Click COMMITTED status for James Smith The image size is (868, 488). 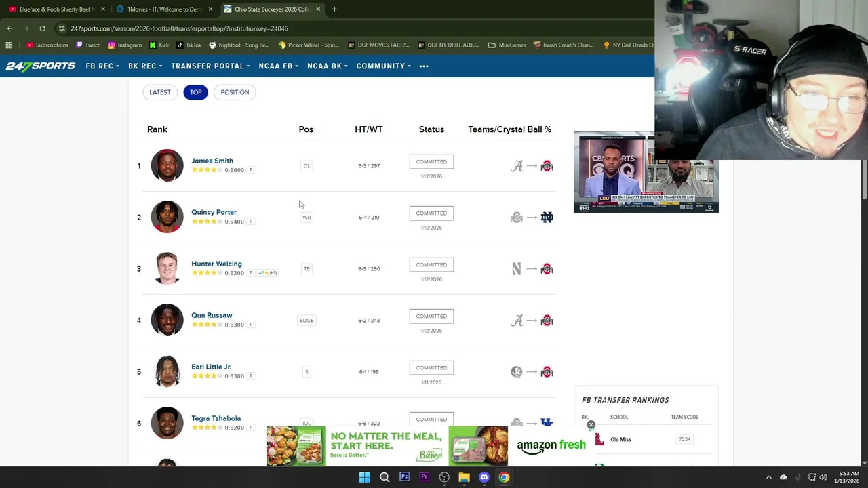[x=431, y=161]
